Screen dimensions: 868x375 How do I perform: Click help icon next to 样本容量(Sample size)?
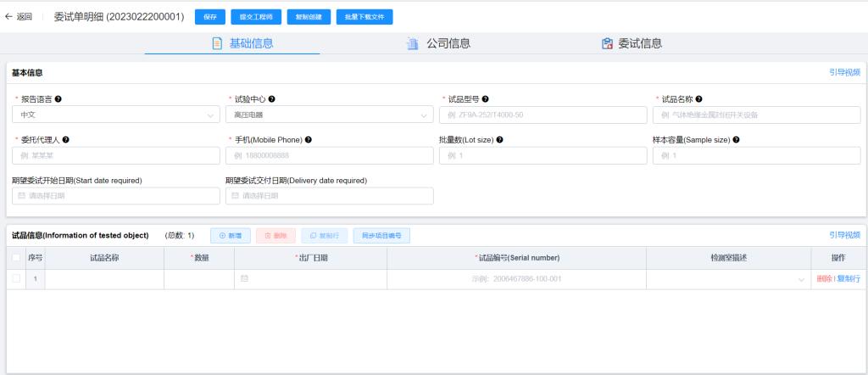click(736, 140)
